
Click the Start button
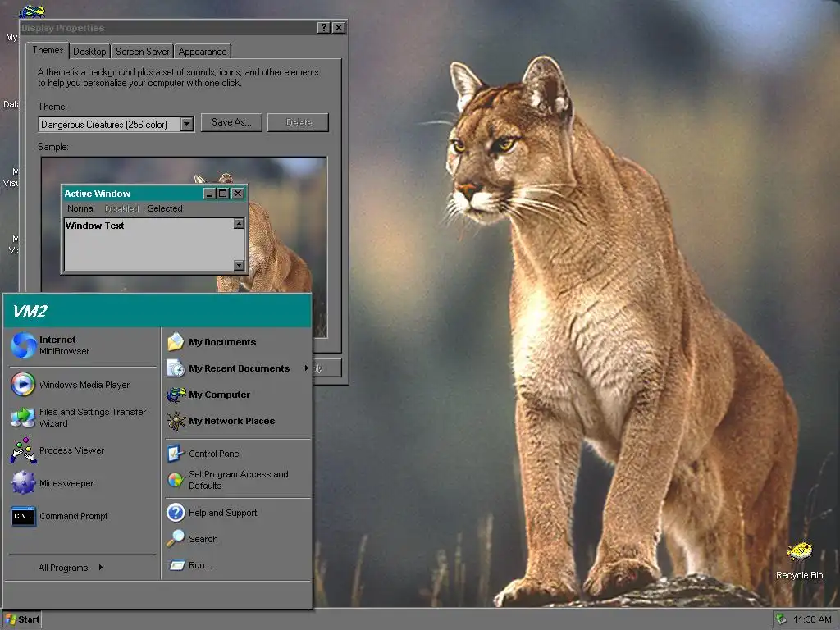[22, 619]
